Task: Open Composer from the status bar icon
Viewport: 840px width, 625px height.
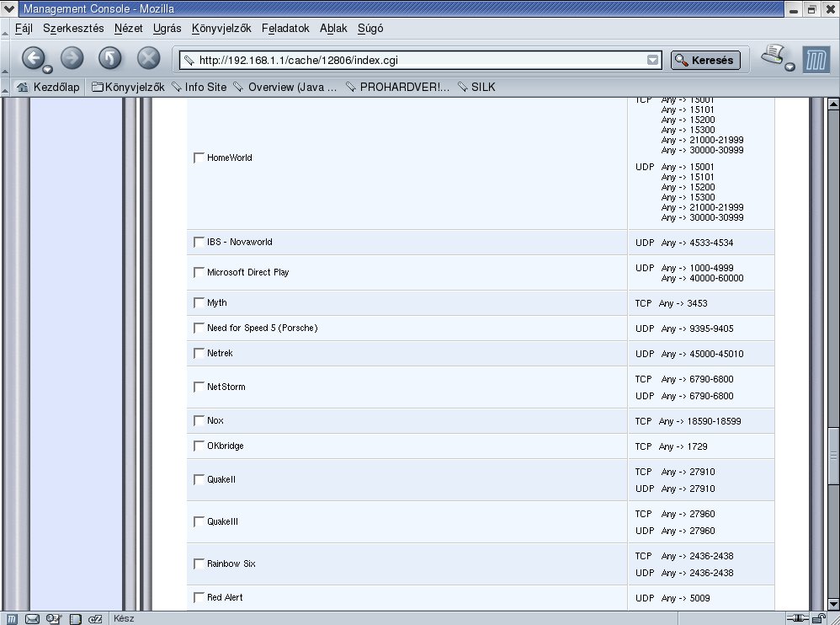Action: tap(95, 618)
